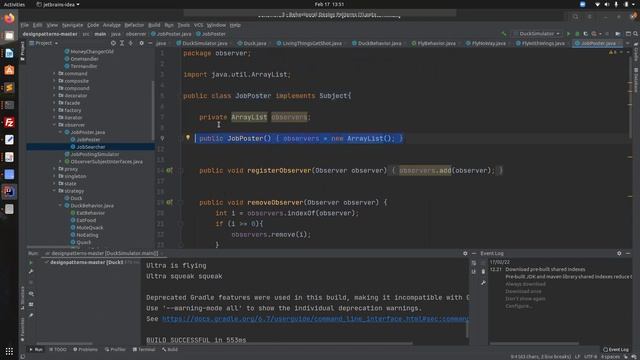
Task: Click the yellow intention light bulb
Action: point(188,138)
